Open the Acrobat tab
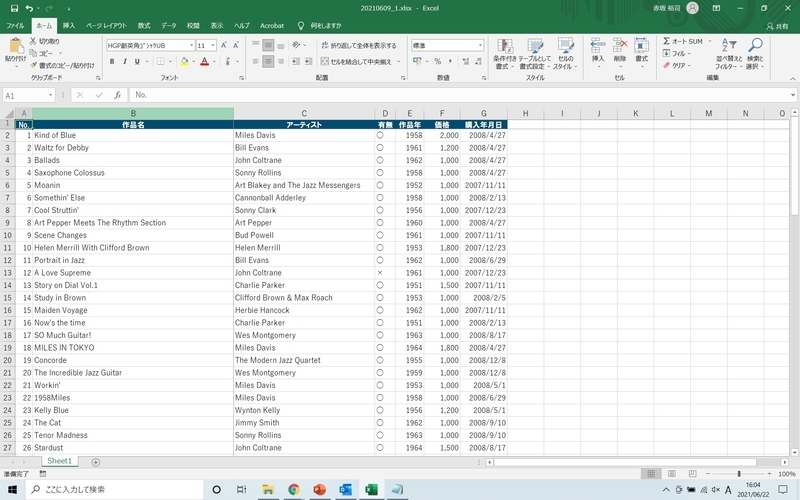800x500 pixels. [272, 26]
